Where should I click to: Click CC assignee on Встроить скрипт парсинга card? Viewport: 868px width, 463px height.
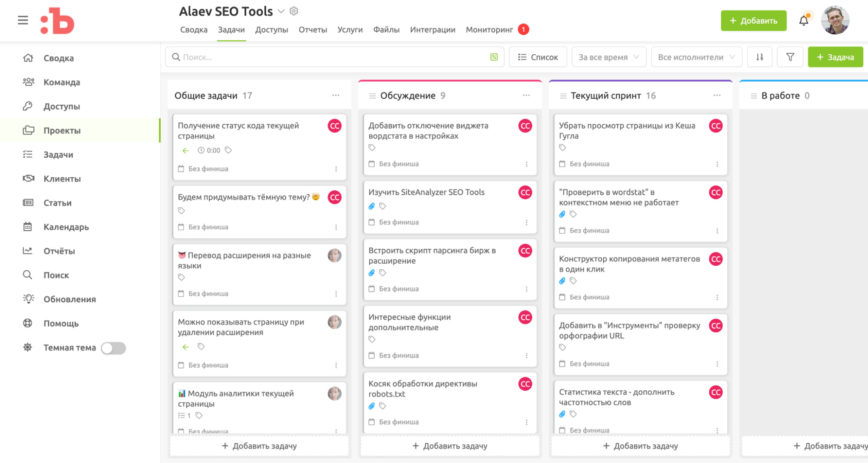coord(525,251)
